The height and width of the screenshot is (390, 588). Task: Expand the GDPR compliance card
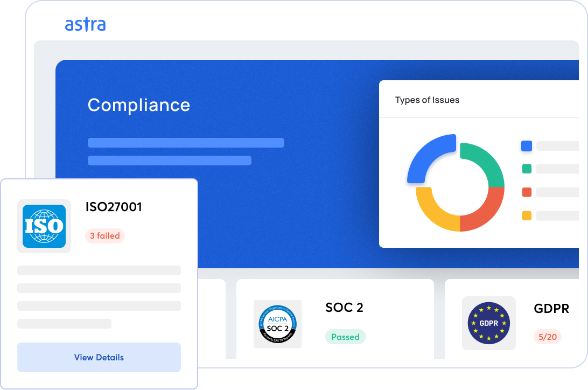(x=516, y=322)
